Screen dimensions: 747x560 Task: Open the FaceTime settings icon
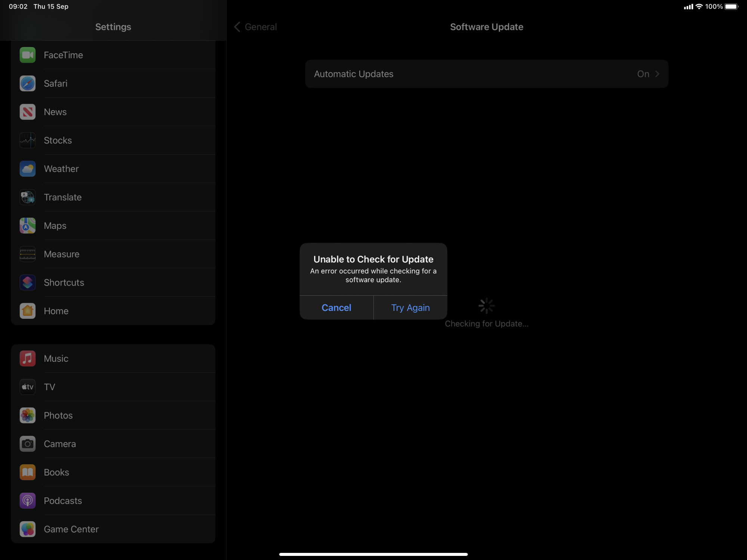pos(27,55)
